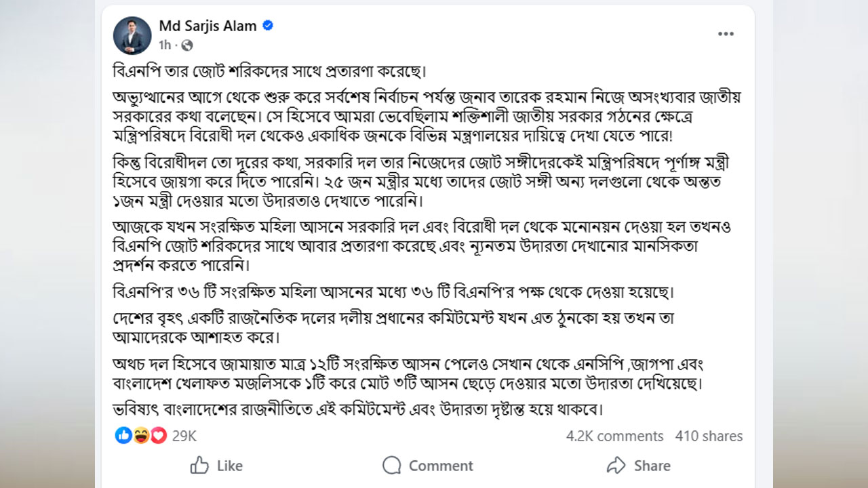Click the laughing haha reaction icon

pyautogui.click(x=141, y=435)
